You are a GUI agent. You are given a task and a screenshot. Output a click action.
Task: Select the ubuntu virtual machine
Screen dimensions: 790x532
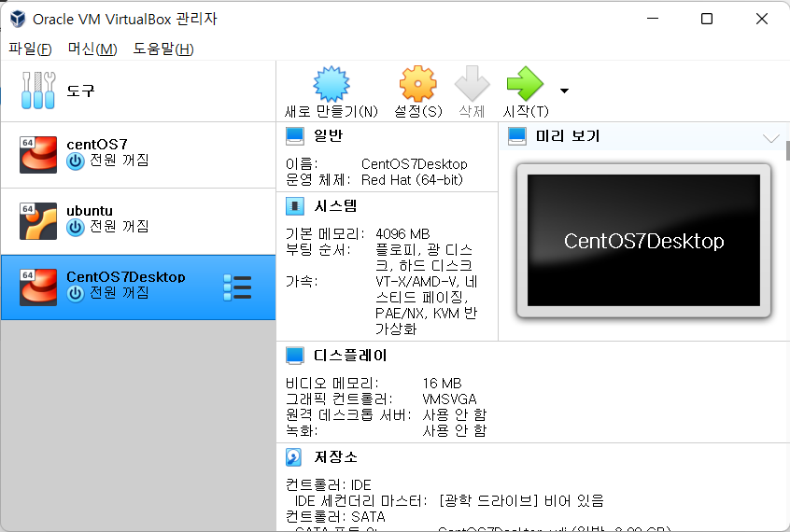(138, 221)
